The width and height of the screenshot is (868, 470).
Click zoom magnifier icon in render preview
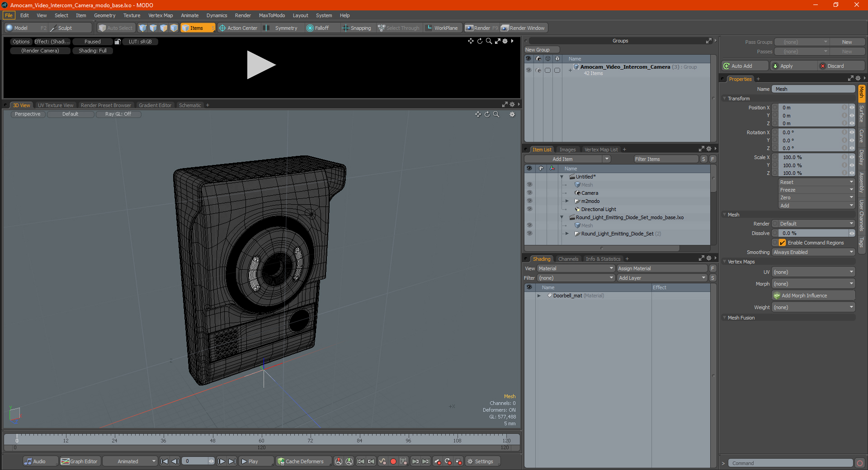[489, 41]
